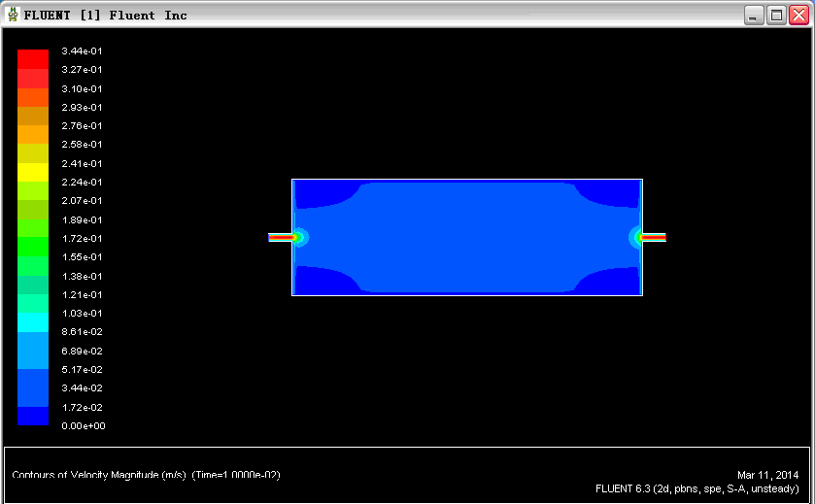Pick the darkest blue swatch at legend bottom

(x=32, y=416)
